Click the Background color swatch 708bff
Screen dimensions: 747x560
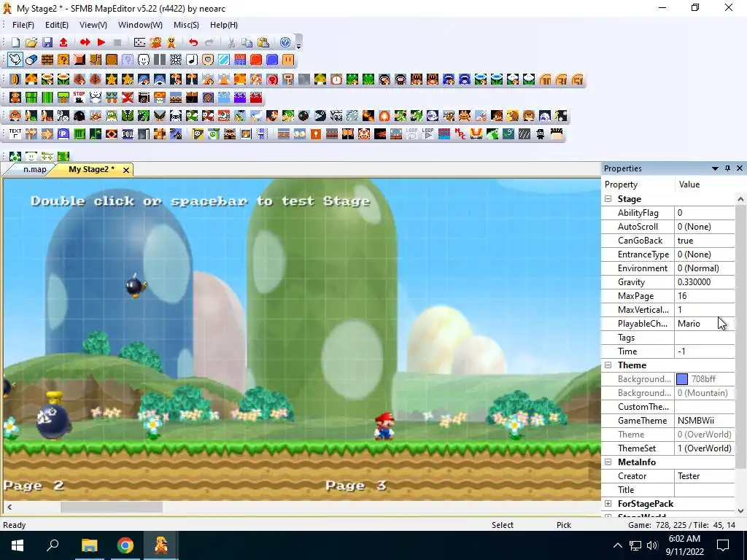pos(682,379)
